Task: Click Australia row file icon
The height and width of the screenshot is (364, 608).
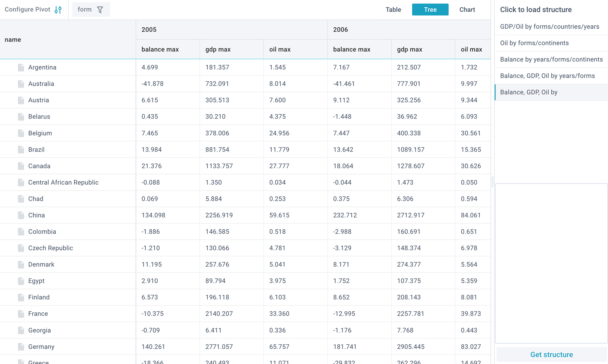Action: (x=21, y=84)
